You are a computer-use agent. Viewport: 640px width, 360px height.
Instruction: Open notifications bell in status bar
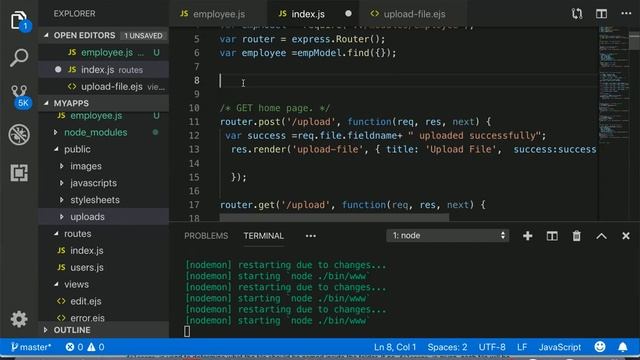pyautogui.click(x=622, y=347)
